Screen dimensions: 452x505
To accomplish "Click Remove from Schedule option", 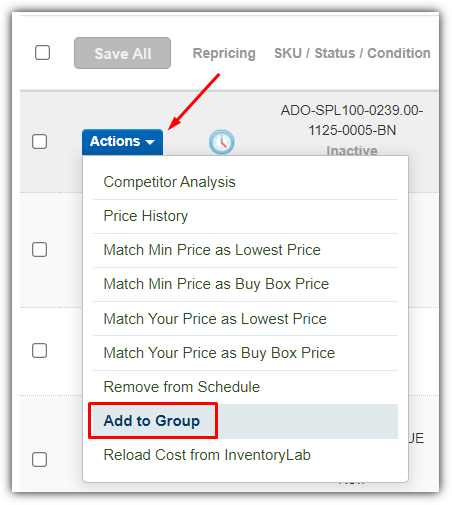I will pyautogui.click(x=245, y=387).
